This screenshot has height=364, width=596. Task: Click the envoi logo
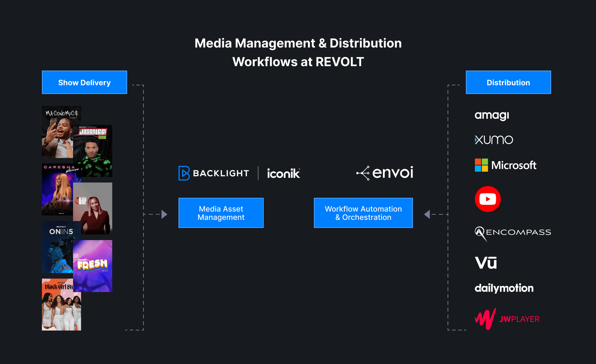[x=385, y=173]
